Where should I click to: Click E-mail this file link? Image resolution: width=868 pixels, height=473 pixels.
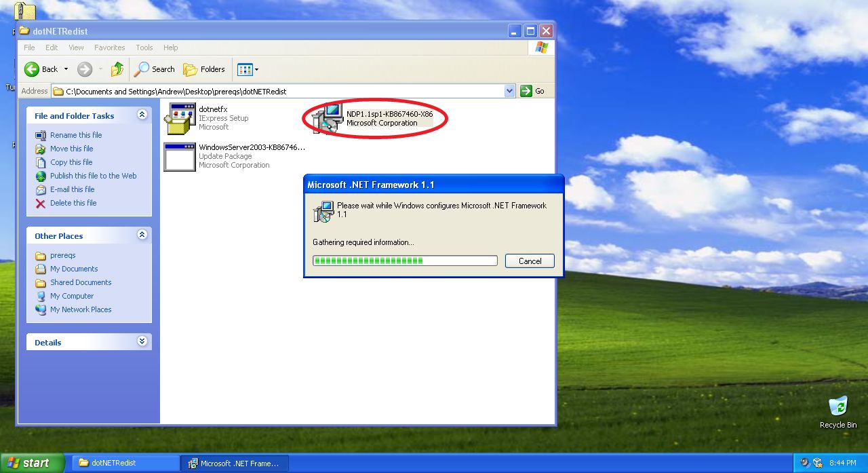point(73,189)
